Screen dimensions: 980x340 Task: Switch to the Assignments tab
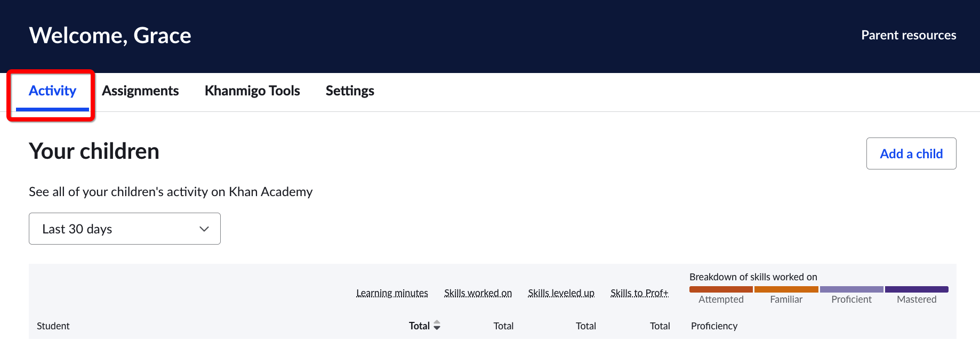pos(140,91)
